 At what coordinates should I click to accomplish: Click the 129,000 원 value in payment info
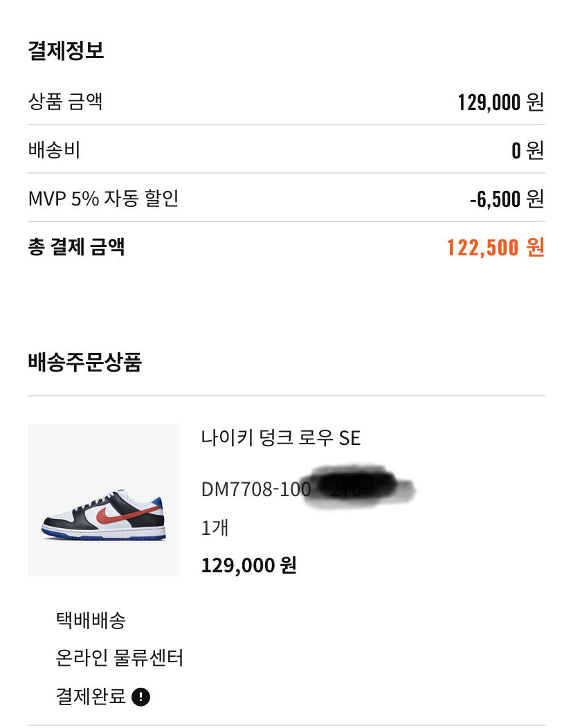tap(500, 102)
